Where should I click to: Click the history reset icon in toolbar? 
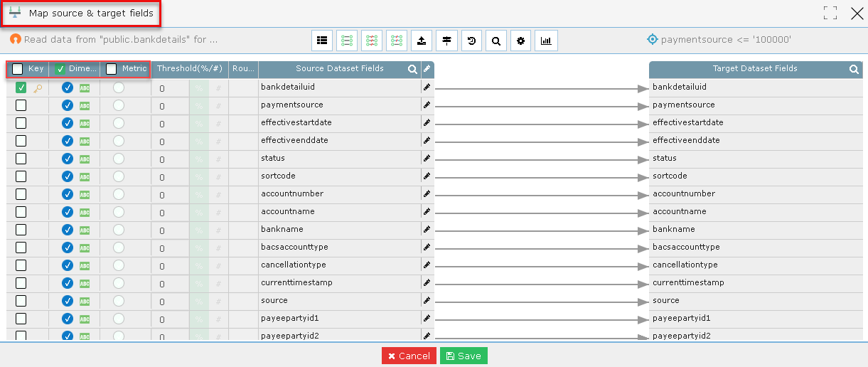click(x=471, y=41)
